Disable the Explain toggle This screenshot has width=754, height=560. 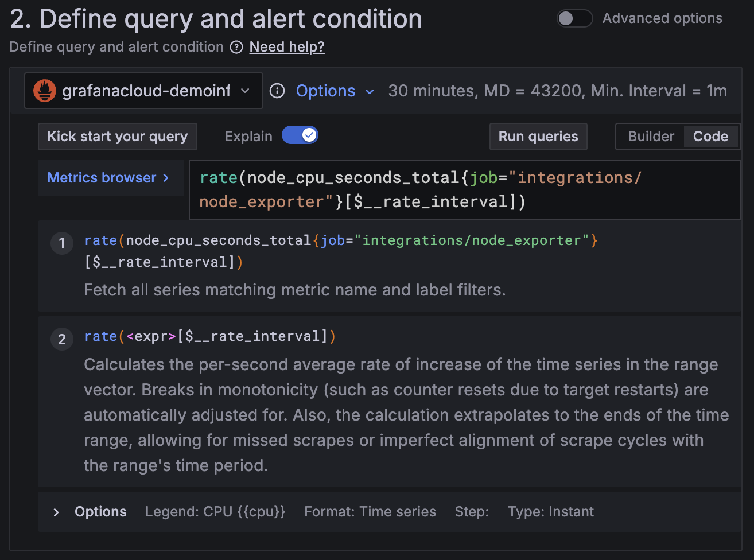pyautogui.click(x=300, y=134)
